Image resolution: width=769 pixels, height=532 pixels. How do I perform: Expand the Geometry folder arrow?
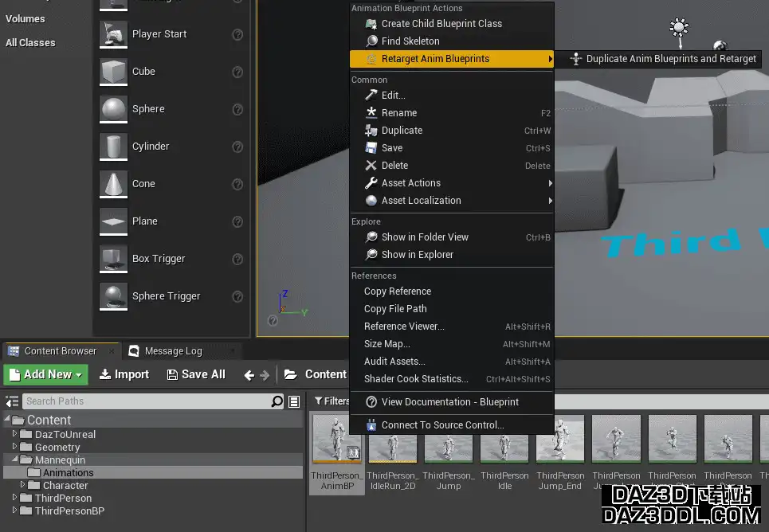pos(14,446)
